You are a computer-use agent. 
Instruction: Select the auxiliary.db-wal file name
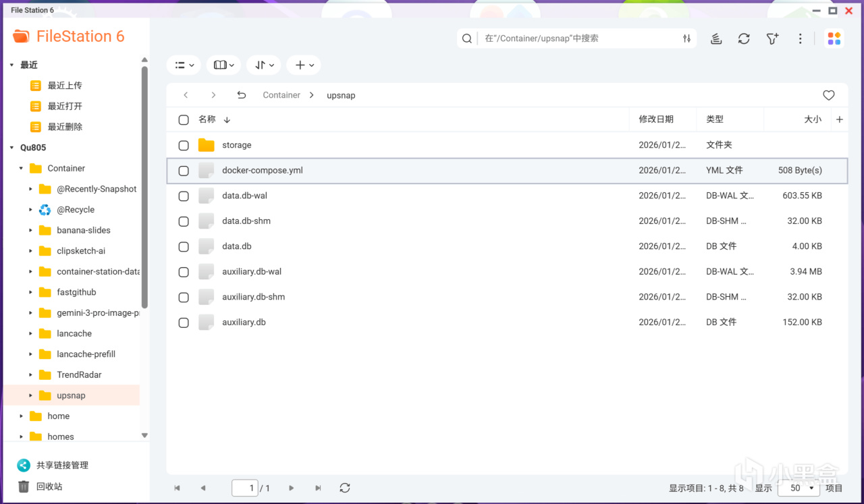(x=252, y=272)
